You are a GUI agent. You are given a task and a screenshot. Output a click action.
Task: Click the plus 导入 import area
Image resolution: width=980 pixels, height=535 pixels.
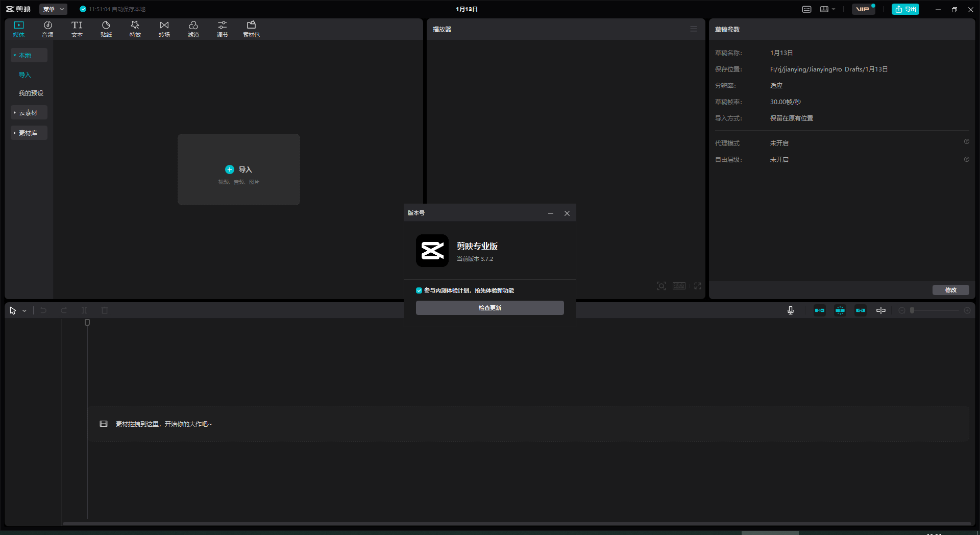(x=239, y=169)
